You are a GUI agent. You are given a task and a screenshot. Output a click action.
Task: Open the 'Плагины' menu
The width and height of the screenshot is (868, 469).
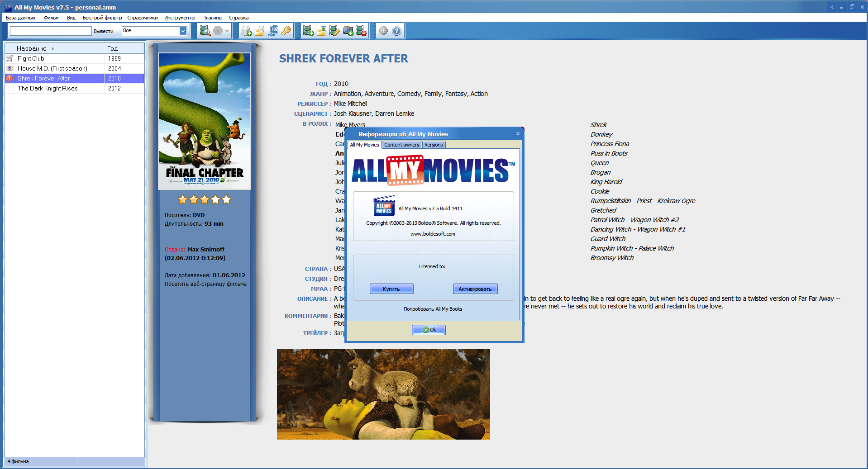212,18
